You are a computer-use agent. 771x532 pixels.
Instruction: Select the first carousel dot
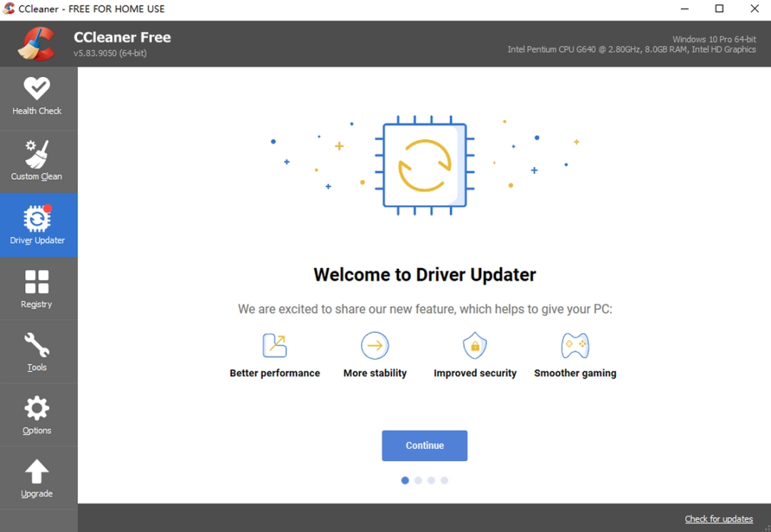pos(405,481)
